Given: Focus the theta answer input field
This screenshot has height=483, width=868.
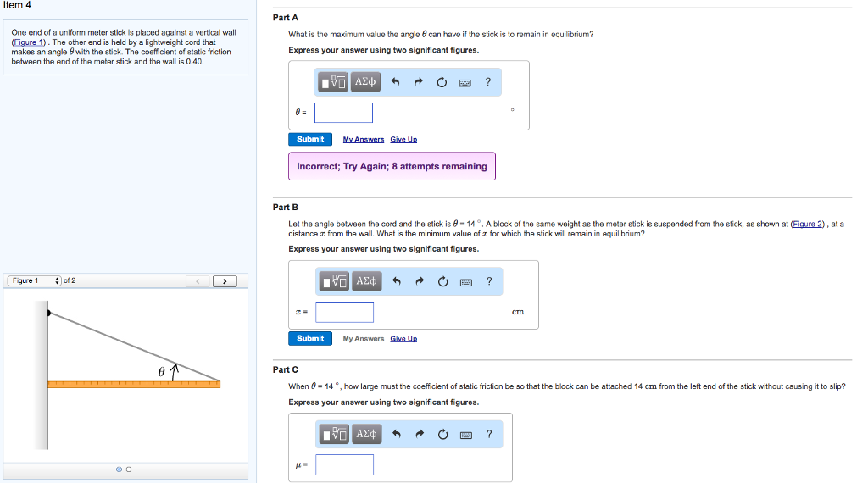Looking at the screenshot, I should pos(344,113).
